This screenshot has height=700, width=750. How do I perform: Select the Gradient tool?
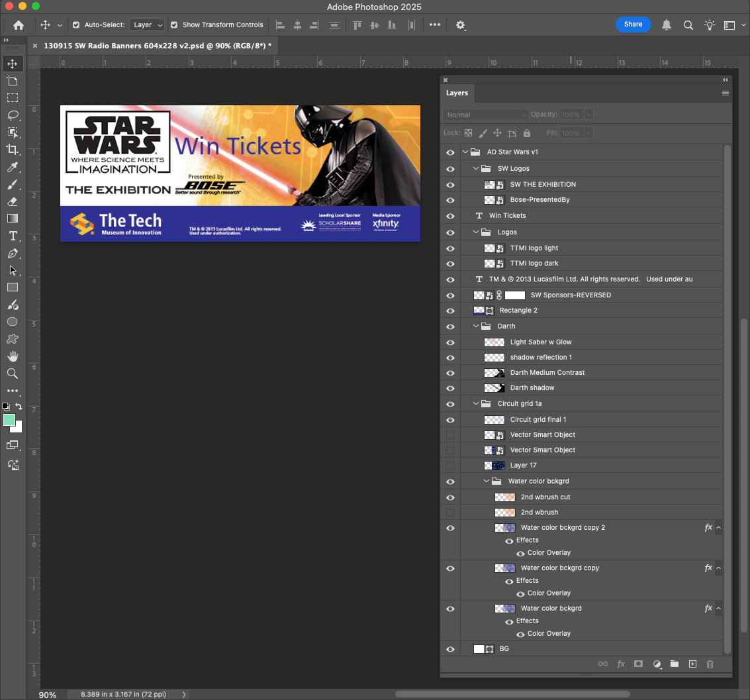pos(13,219)
